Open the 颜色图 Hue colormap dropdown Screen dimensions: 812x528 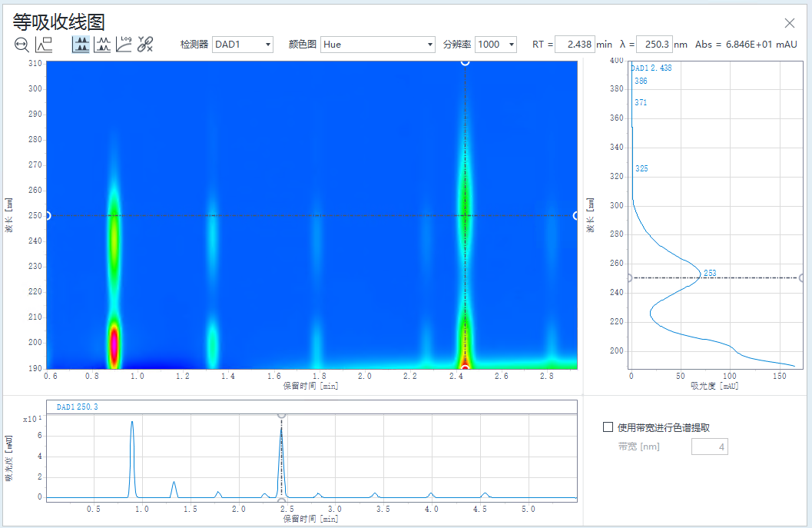(x=377, y=45)
